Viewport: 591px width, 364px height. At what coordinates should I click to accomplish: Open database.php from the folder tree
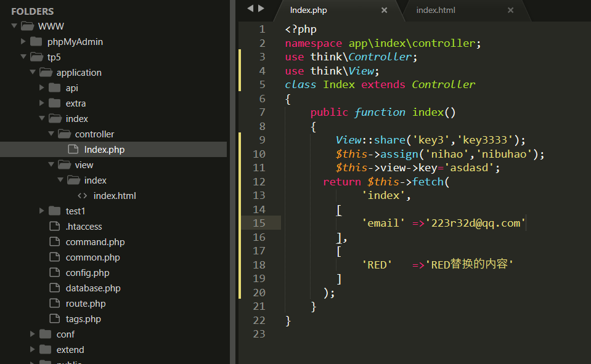93,288
